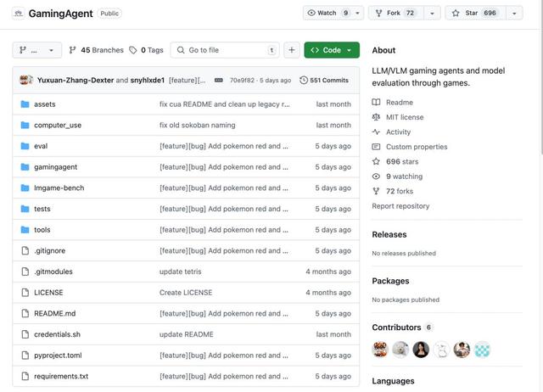Viewport: 543px width, 392px height.
Task: Click the plus add file icon
Action: 291,50
